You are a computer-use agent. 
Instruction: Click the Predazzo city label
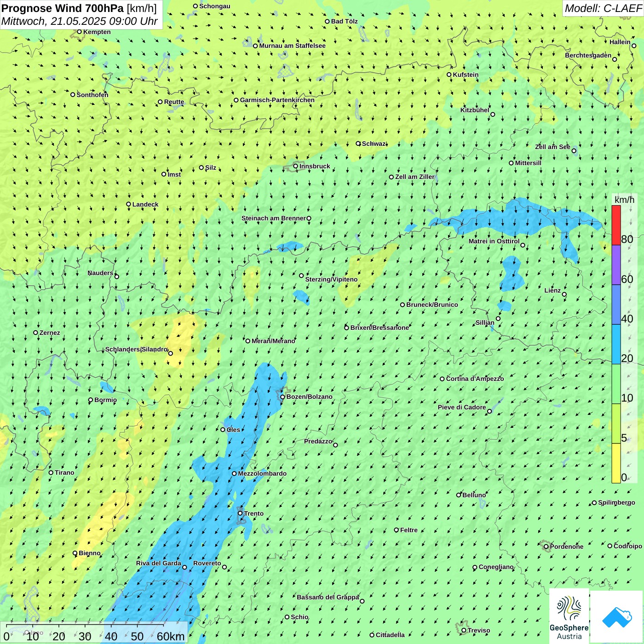click(318, 441)
